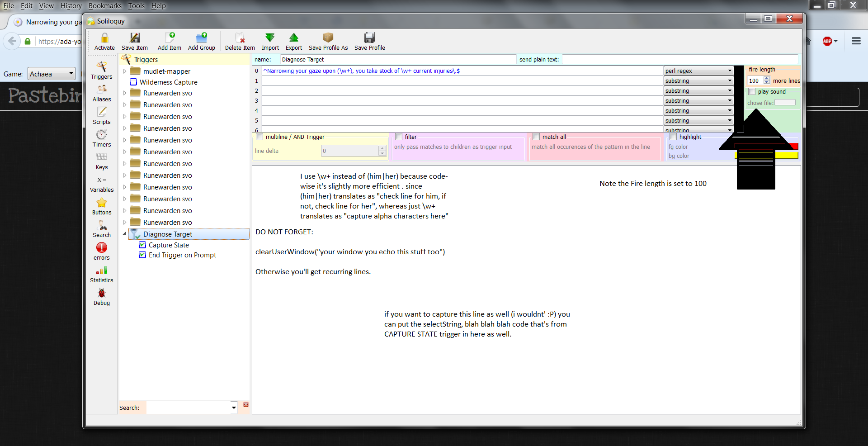The image size is (868, 446).
Task: Open the browser hamburger menu icon
Action: click(856, 41)
